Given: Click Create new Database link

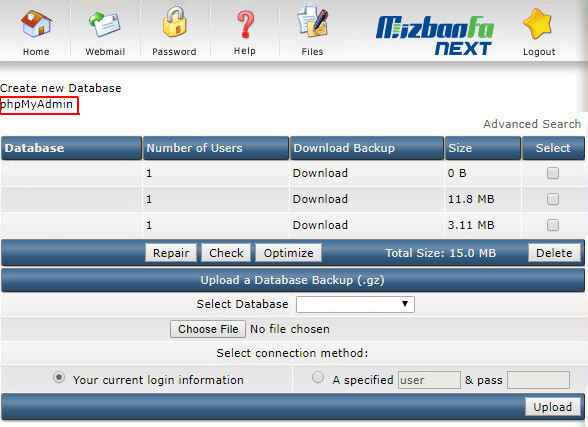Looking at the screenshot, I should coord(61,88).
